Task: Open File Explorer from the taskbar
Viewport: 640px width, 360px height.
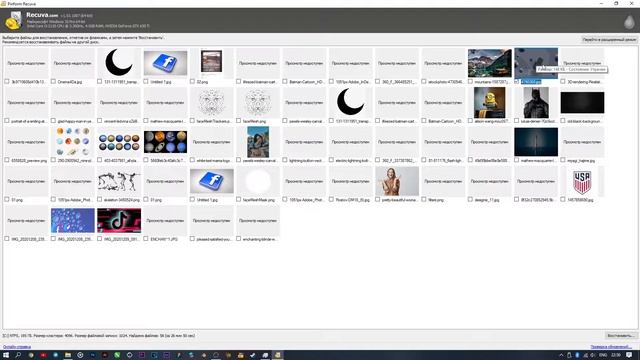Action: click(x=68, y=355)
